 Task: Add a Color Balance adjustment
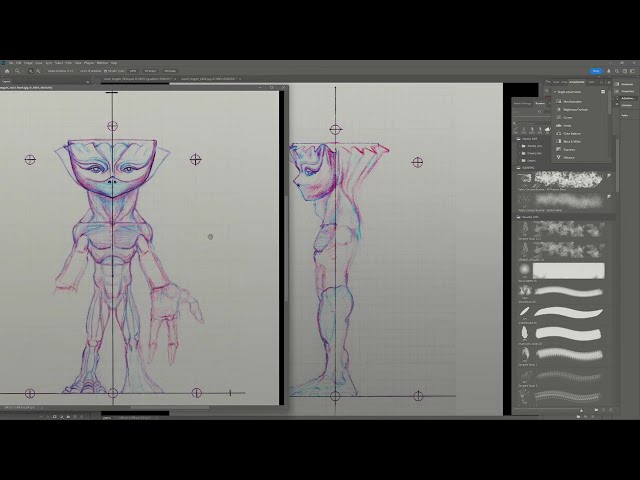[x=571, y=133]
